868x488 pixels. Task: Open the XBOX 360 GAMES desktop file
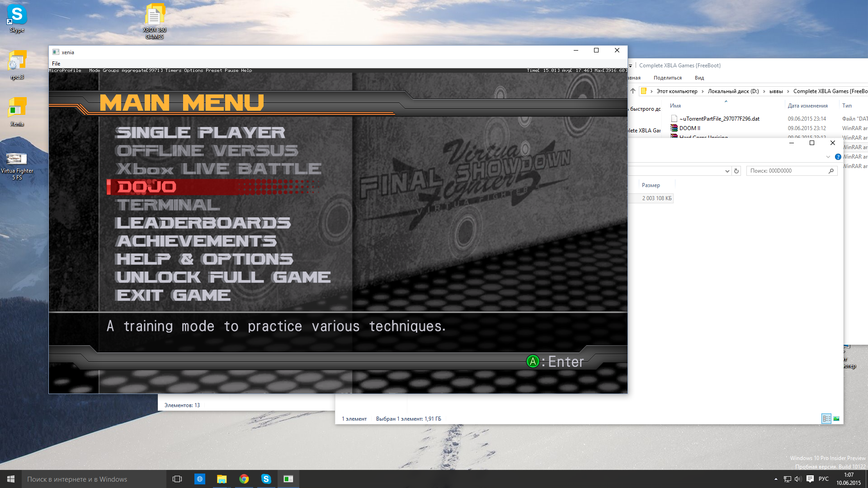point(155,21)
